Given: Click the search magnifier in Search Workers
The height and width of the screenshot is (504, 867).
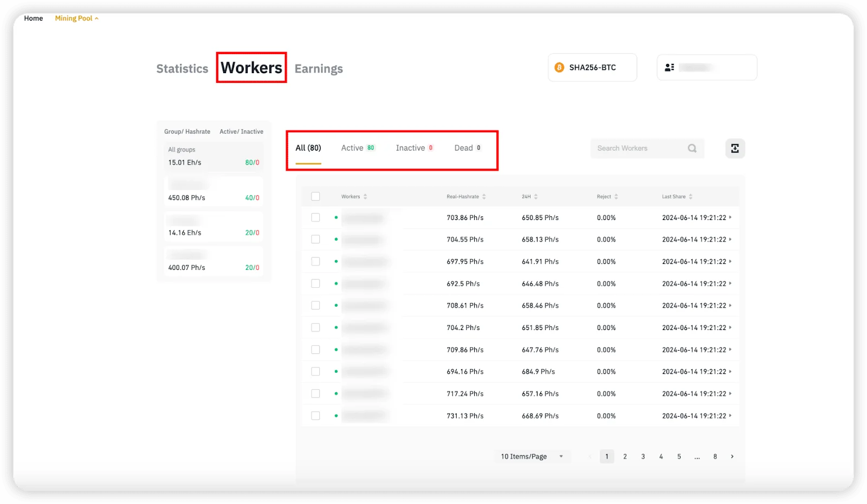Looking at the screenshot, I should click(692, 148).
